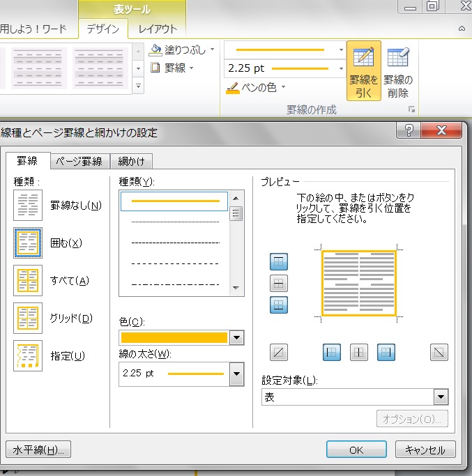Screen dimensions: 472x476
Task: Click the ペンの色 pen color icon
Action: pyautogui.click(x=233, y=88)
